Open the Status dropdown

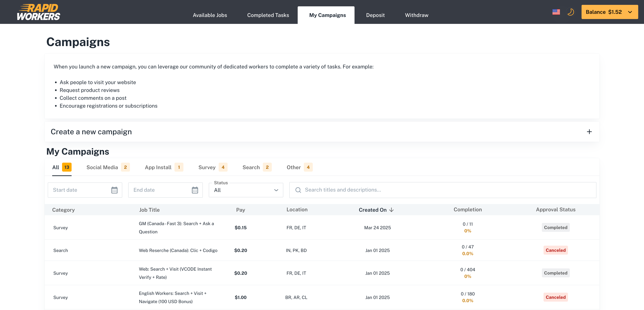pyautogui.click(x=246, y=190)
